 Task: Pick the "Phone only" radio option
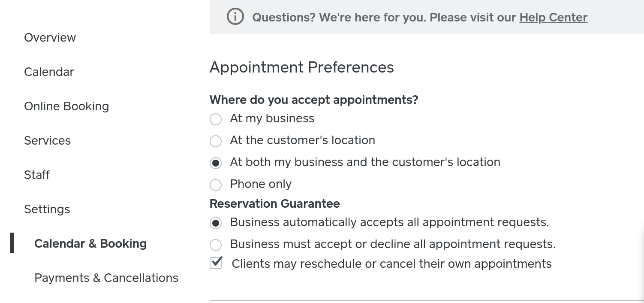[216, 185]
